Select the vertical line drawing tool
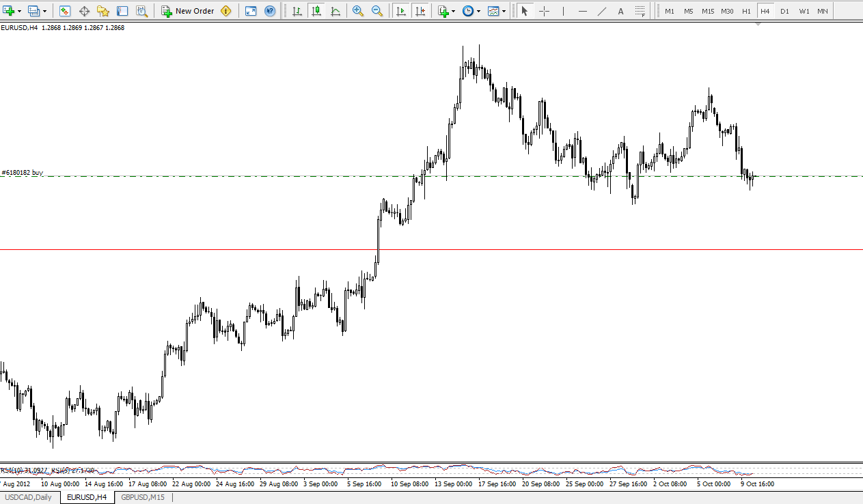863x504 pixels. (563, 11)
